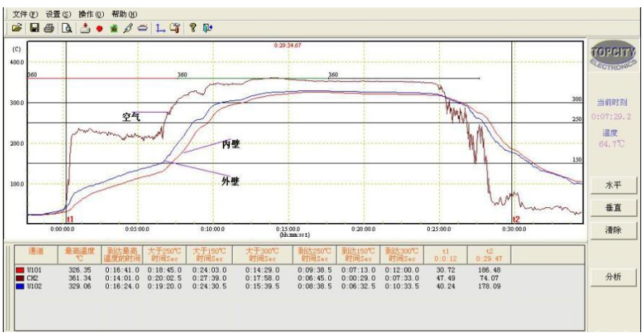This screenshot has width=644, height=335.
Task: Click the blue axis settings icon
Action: click(158, 27)
